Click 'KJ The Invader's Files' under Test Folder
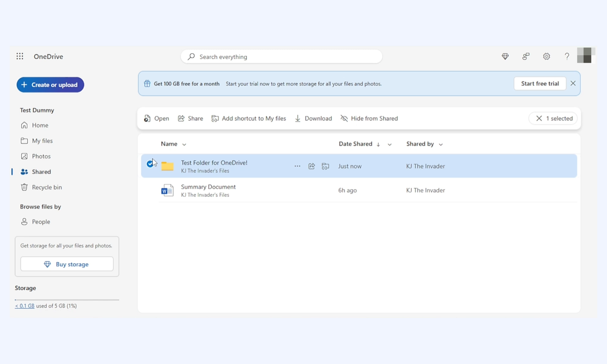Image resolution: width=607 pixels, height=364 pixels. (205, 171)
